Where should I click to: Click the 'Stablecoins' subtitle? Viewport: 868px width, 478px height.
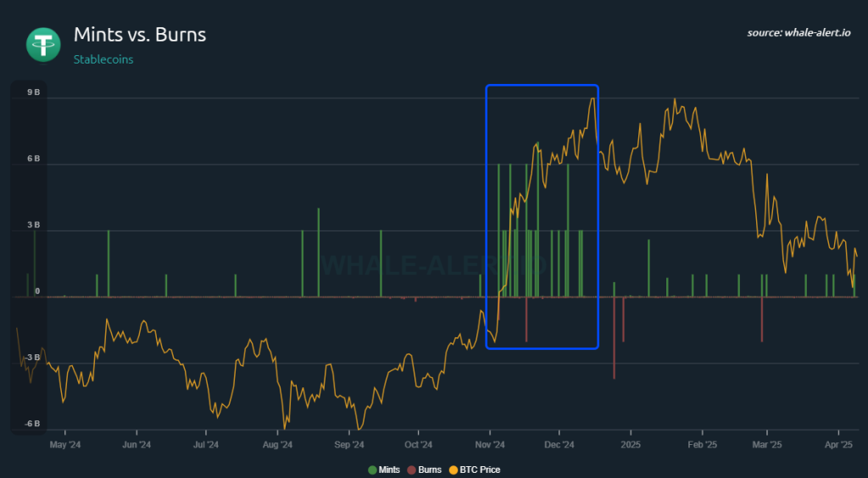coord(103,59)
